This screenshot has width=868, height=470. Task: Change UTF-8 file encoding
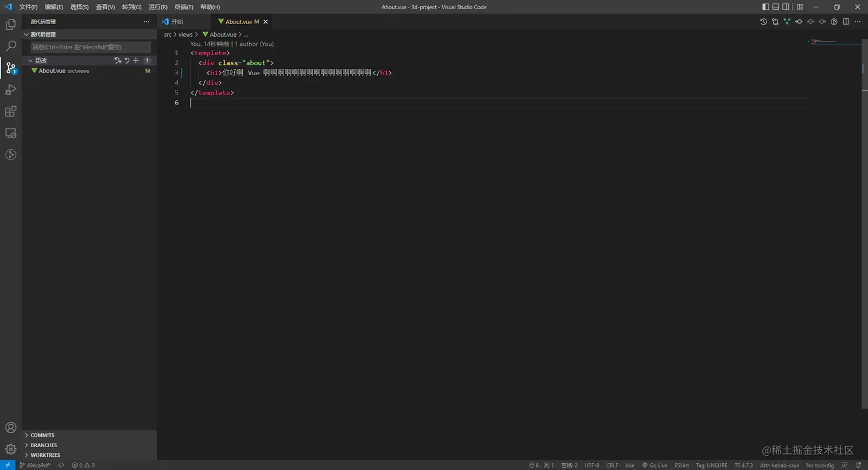[x=592, y=465]
